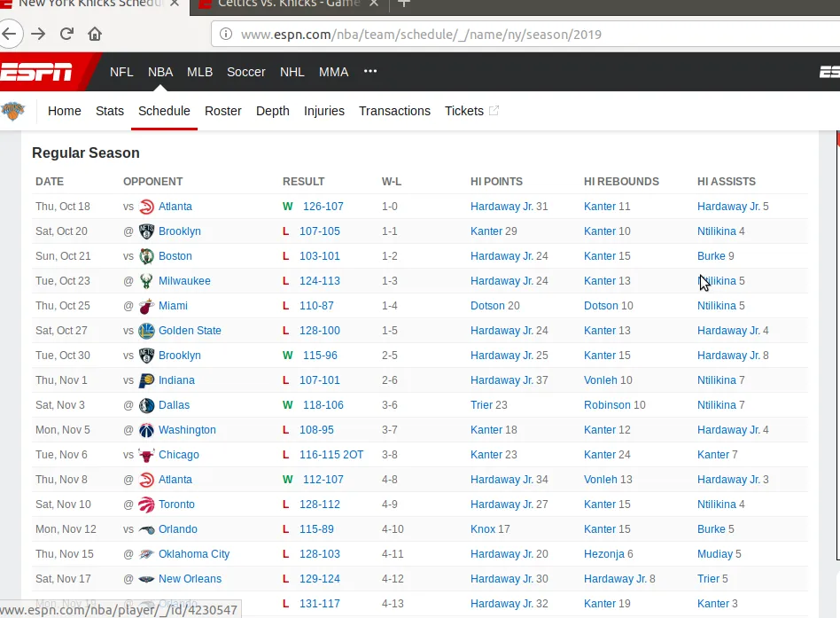Click Mudiay in Hi Assists column
The width and height of the screenshot is (840, 618).
pos(715,554)
